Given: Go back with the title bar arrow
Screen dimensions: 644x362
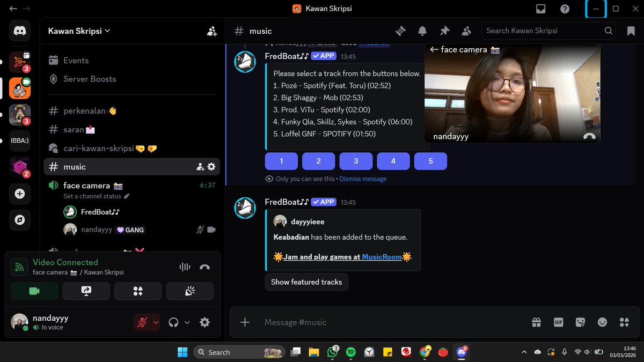Looking at the screenshot, I should tap(13, 9).
